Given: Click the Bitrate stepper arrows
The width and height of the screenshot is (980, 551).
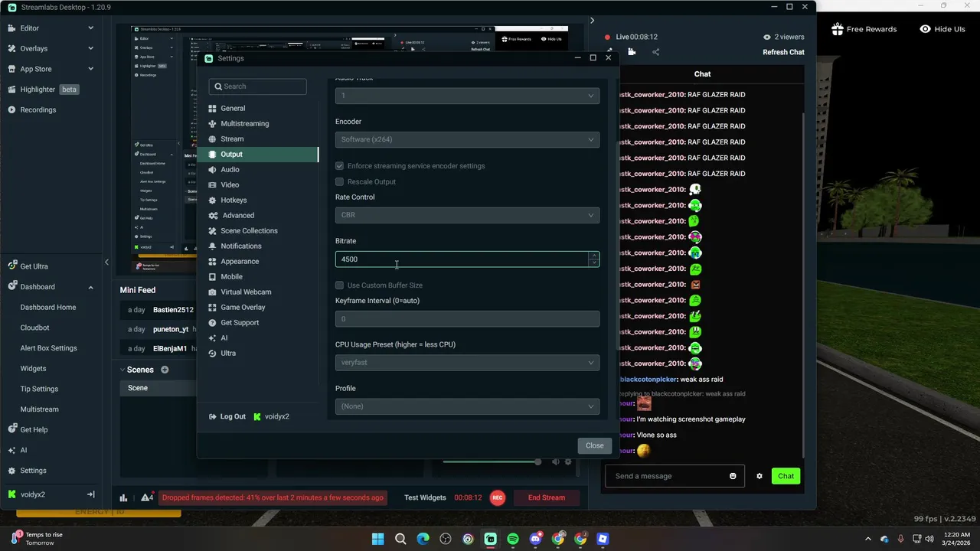Looking at the screenshot, I should 593,259.
